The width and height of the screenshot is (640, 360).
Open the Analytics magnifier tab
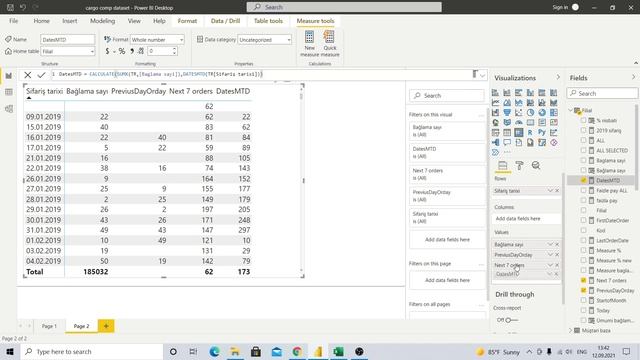[536, 165]
